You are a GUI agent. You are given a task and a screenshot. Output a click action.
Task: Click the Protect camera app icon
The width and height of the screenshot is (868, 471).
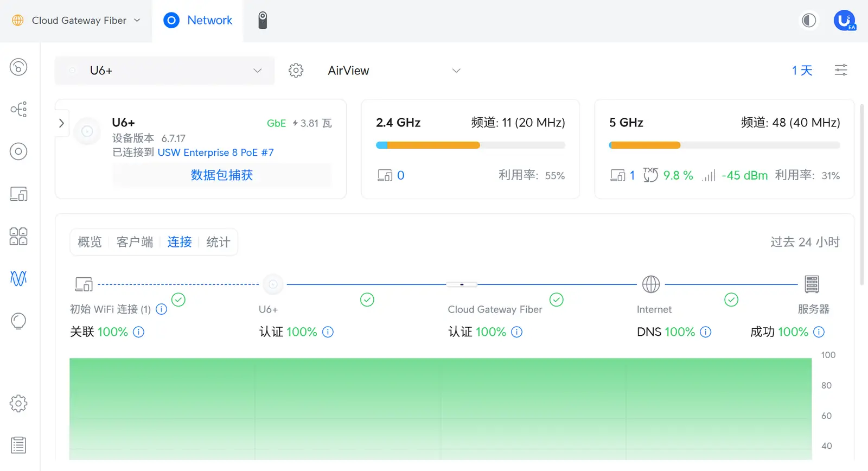coord(263,21)
